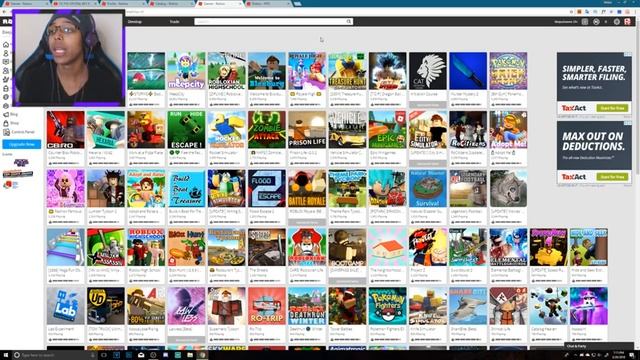Click Start for Free on lower TaxAct ad
Viewport: 640px width, 360px height.
(x=612, y=177)
